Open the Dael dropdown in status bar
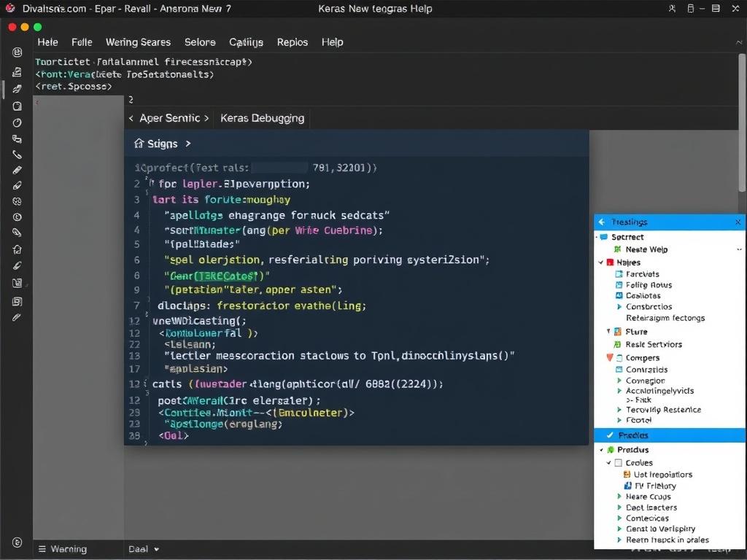747x560 pixels. coord(144,549)
